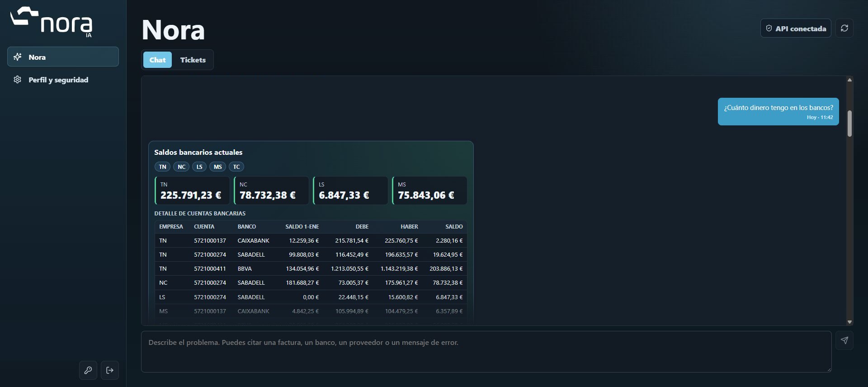The image size is (868, 387).
Task: Open the Nora sidebar item
Action: [x=63, y=57]
